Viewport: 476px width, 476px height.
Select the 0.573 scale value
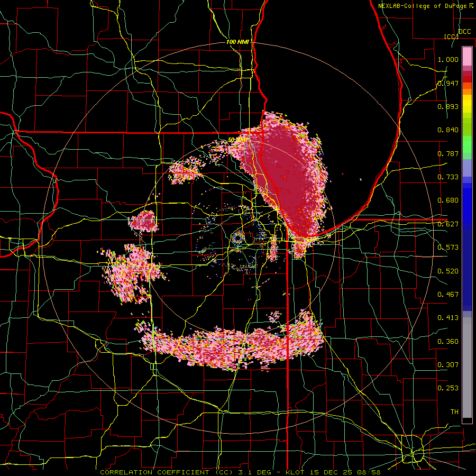pos(448,248)
